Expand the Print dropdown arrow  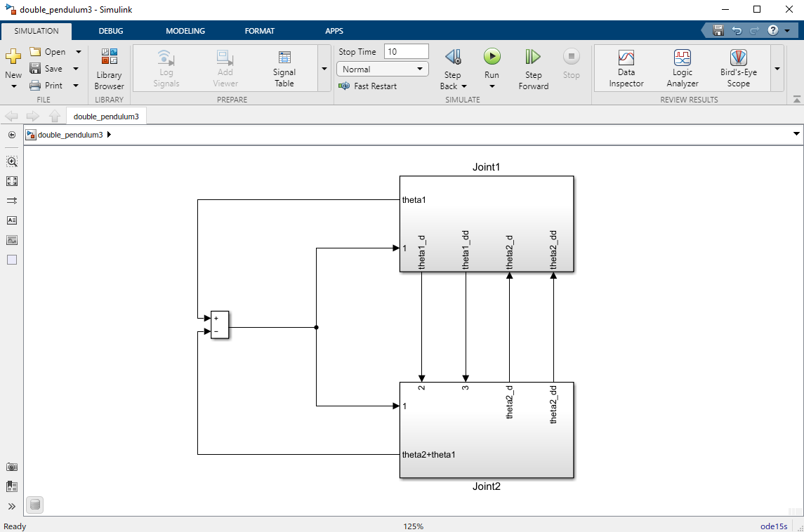(x=76, y=86)
